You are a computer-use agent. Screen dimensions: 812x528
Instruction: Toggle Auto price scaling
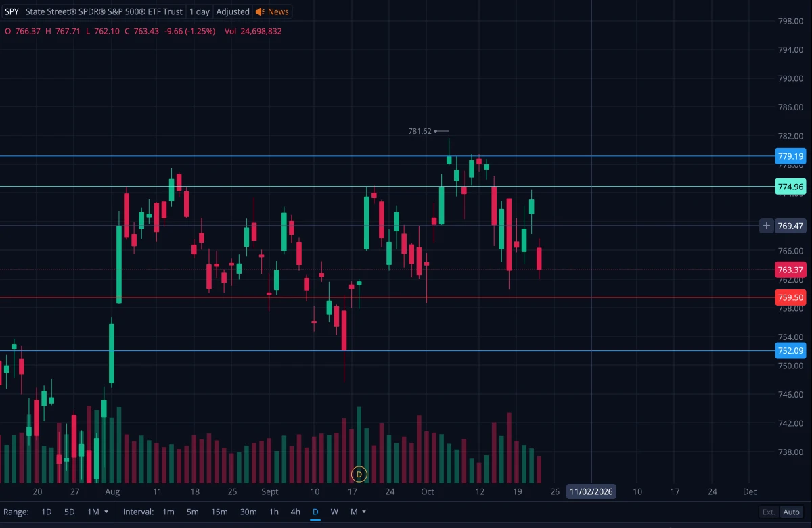point(791,512)
